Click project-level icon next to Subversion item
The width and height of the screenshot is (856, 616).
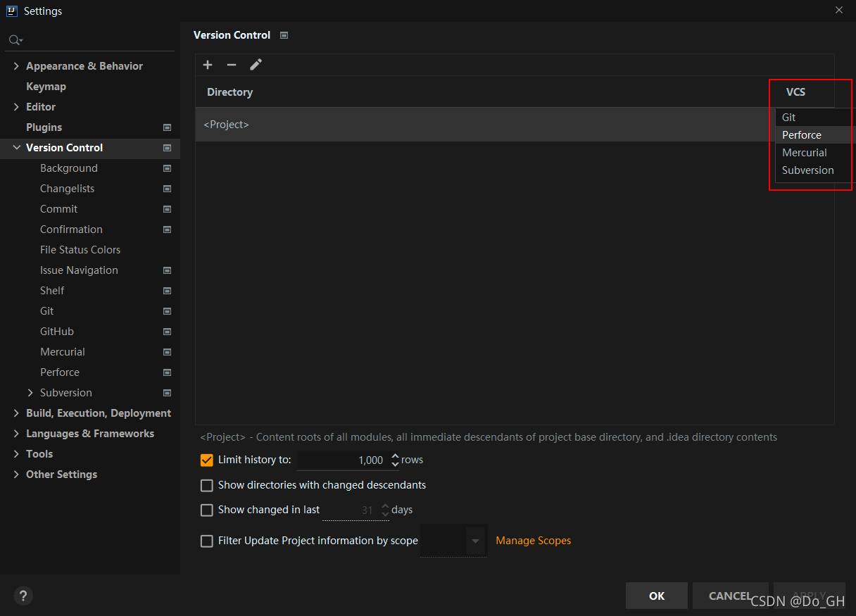(167, 393)
